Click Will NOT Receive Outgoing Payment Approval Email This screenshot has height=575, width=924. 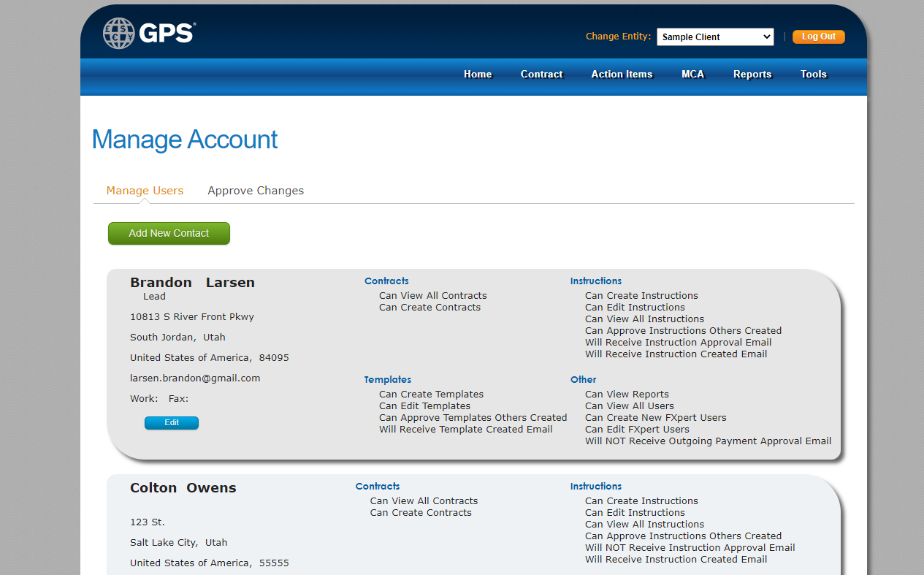click(708, 441)
